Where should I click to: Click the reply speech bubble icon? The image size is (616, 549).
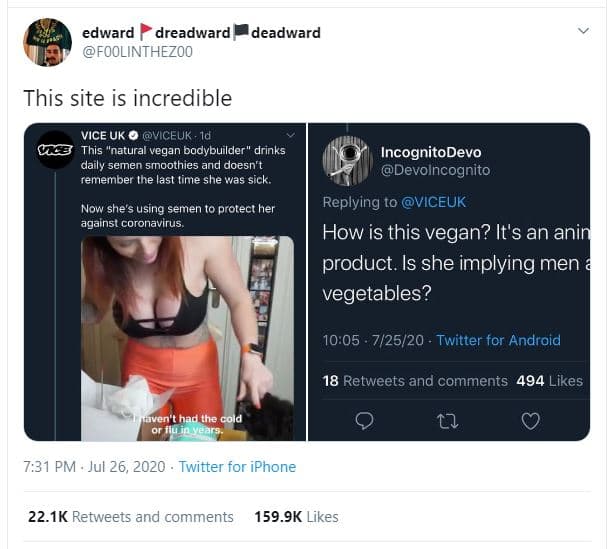click(365, 421)
